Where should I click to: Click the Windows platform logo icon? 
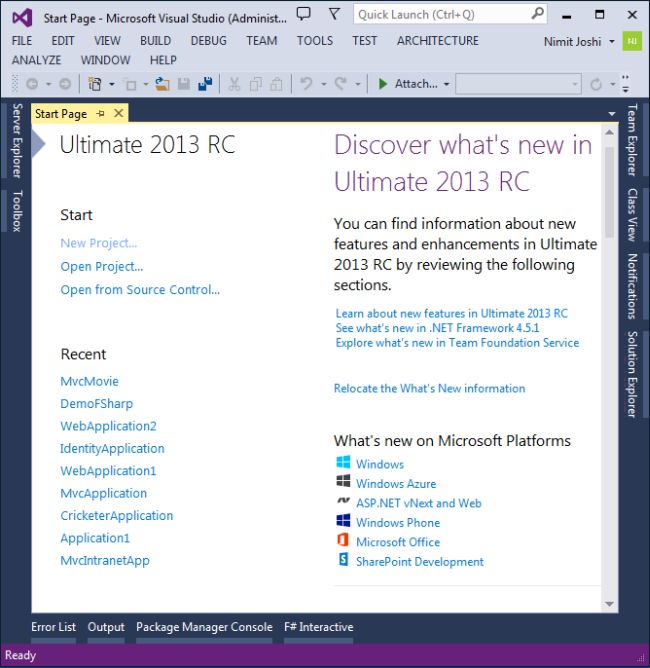(x=343, y=462)
